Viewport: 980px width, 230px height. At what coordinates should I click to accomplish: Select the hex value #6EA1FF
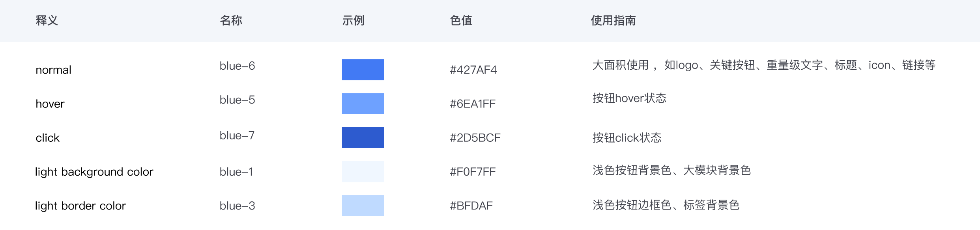click(x=473, y=104)
